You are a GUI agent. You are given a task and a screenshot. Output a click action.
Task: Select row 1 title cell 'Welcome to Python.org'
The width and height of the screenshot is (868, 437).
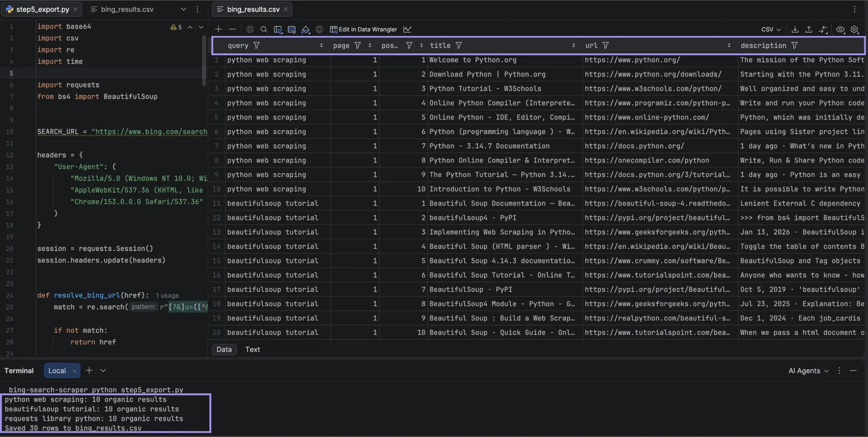tap(505, 60)
